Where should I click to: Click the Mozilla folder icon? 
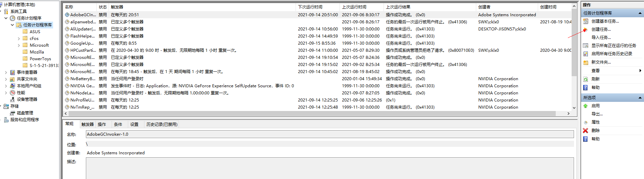pos(25,52)
